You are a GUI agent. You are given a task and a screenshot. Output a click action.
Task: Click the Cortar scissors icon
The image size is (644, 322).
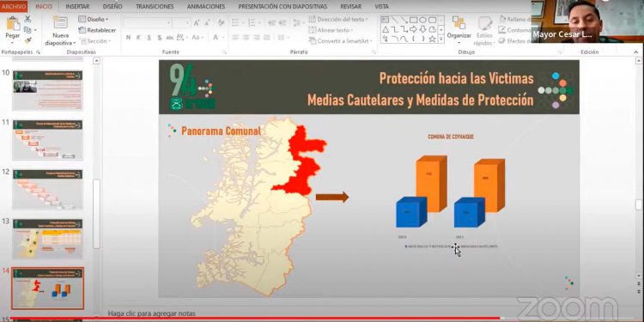[x=28, y=19]
